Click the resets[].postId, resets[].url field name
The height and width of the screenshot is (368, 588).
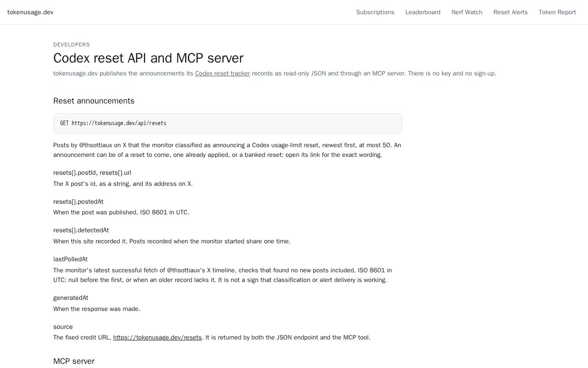(x=92, y=173)
